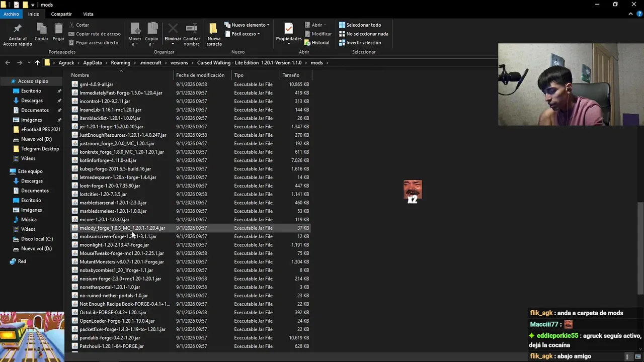Screen dimensions: 644x362
Task: Click the Pegar clipboard icon
Action: (58, 32)
